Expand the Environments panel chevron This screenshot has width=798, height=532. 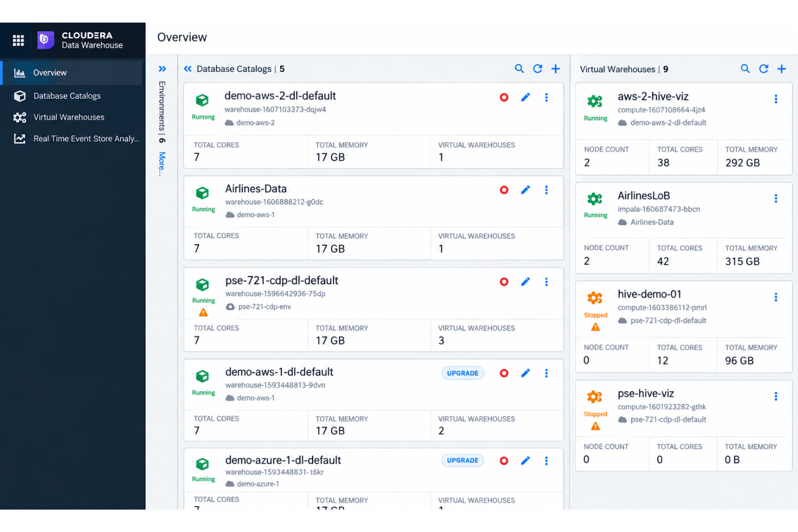pyautogui.click(x=162, y=69)
